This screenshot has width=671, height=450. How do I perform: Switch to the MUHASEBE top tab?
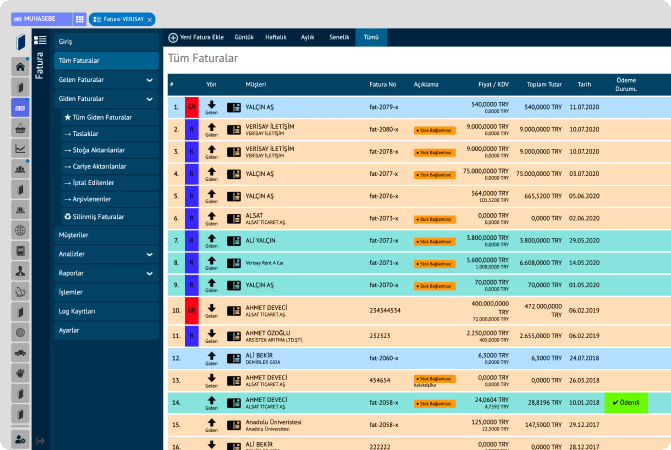pyautogui.click(x=41, y=19)
